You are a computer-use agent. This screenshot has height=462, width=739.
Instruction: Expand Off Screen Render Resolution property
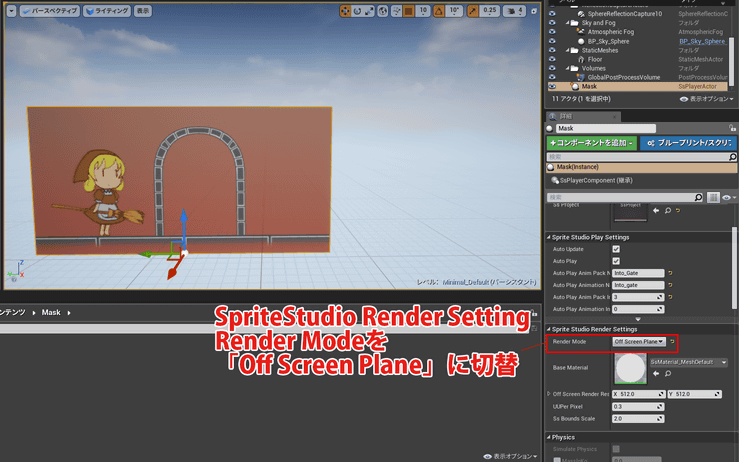(549, 394)
